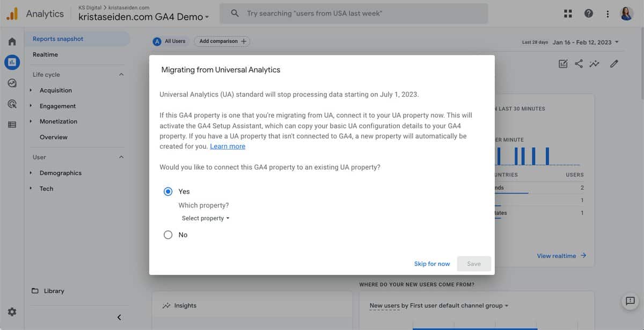Click the Skip for now button
The image size is (644, 330).
point(431,263)
